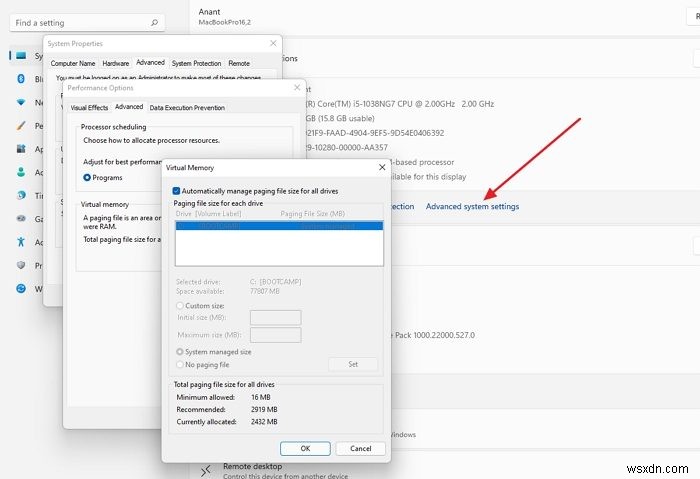This screenshot has width=700, height=479.
Task: Close the Virtual Memory dialog
Action: pyautogui.click(x=382, y=167)
